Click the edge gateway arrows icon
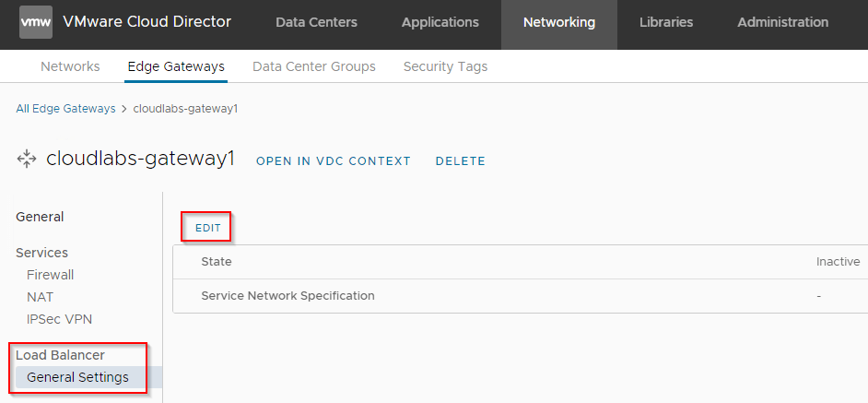Viewport: 868px width, 403px height. 26,160
